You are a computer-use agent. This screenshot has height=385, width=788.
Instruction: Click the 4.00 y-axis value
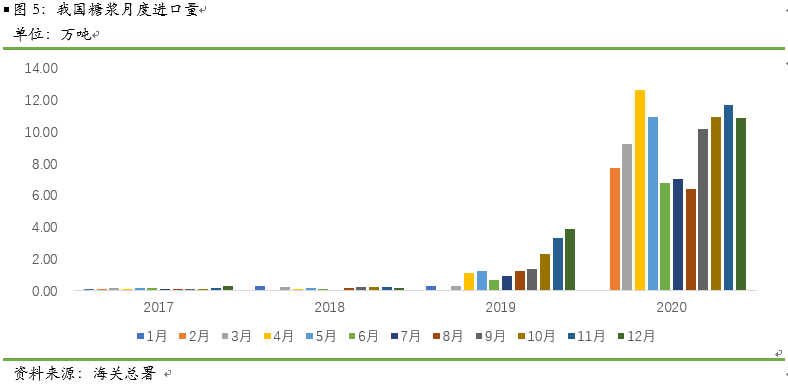coord(45,228)
